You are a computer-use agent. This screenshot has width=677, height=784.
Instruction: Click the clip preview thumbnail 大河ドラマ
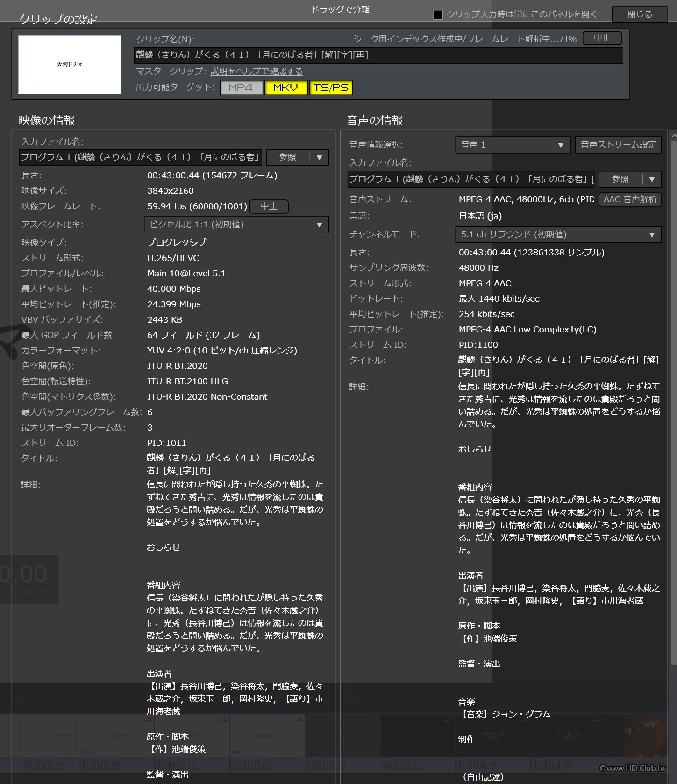[x=70, y=64]
